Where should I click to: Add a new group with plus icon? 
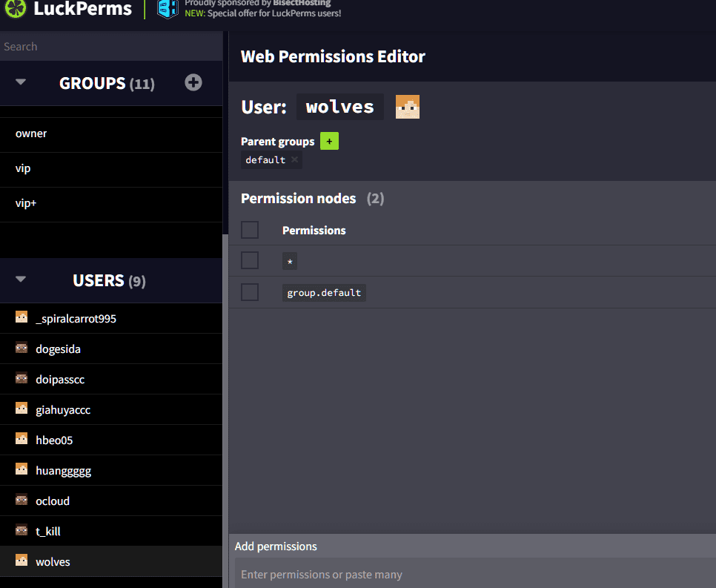pyautogui.click(x=193, y=82)
